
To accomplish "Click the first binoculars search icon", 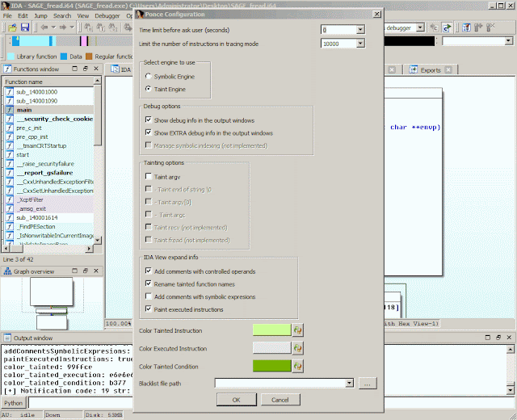I will point(88,27).
